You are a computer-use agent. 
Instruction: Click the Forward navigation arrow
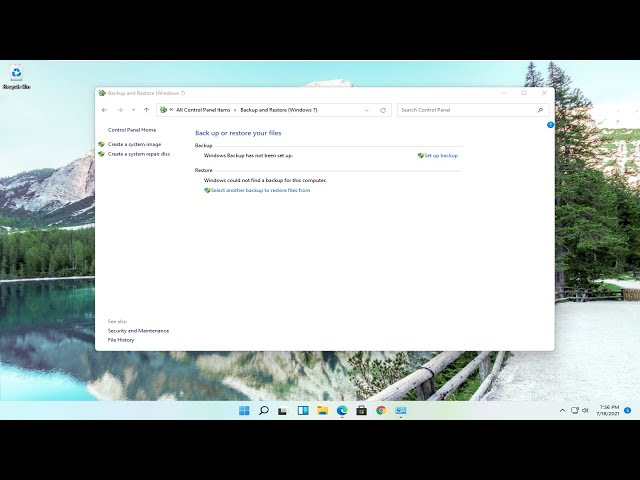pyautogui.click(x=120, y=110)
